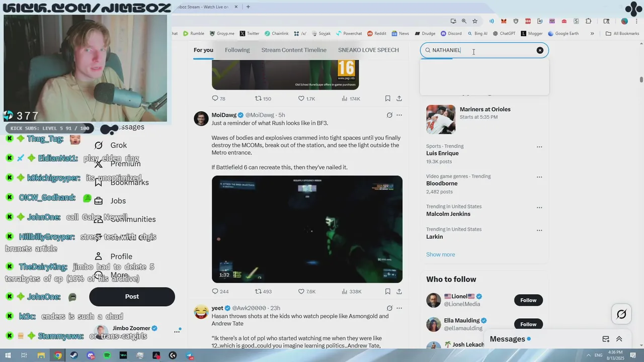Switch to the Following tab
644x362 pixels.
coord(237,50)
